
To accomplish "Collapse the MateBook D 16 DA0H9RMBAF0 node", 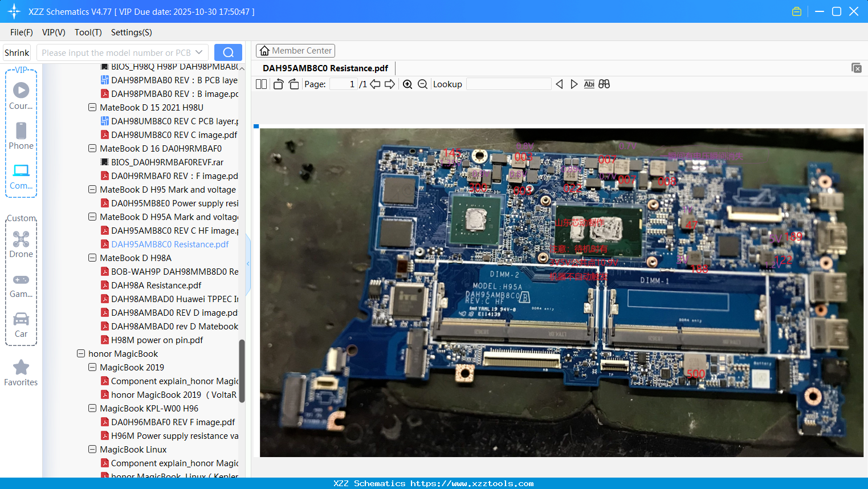I will [x=92, y=149].
